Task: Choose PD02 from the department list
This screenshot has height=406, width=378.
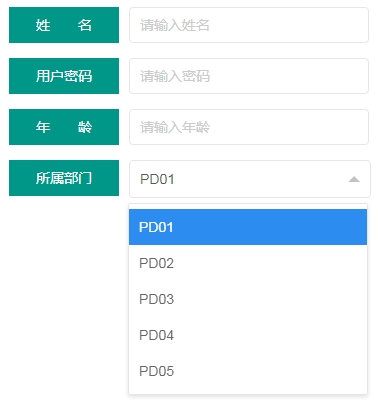Action: (x=248, y=263)
